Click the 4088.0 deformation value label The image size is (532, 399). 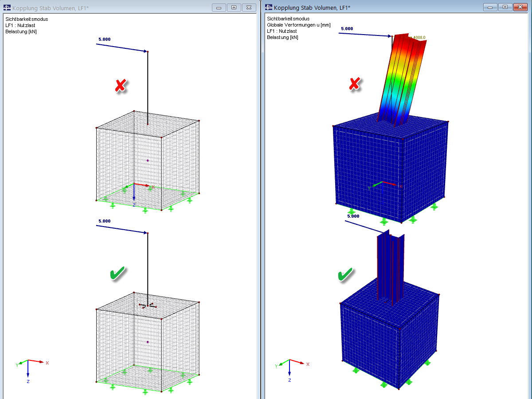[419, 38]
